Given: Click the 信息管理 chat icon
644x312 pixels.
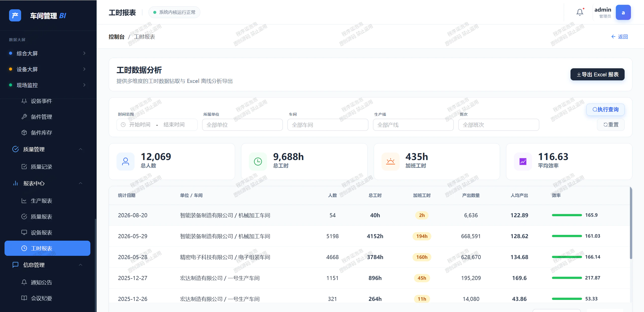Looking at the screenshot, I should pyautogui.click(x=15, y=265).
